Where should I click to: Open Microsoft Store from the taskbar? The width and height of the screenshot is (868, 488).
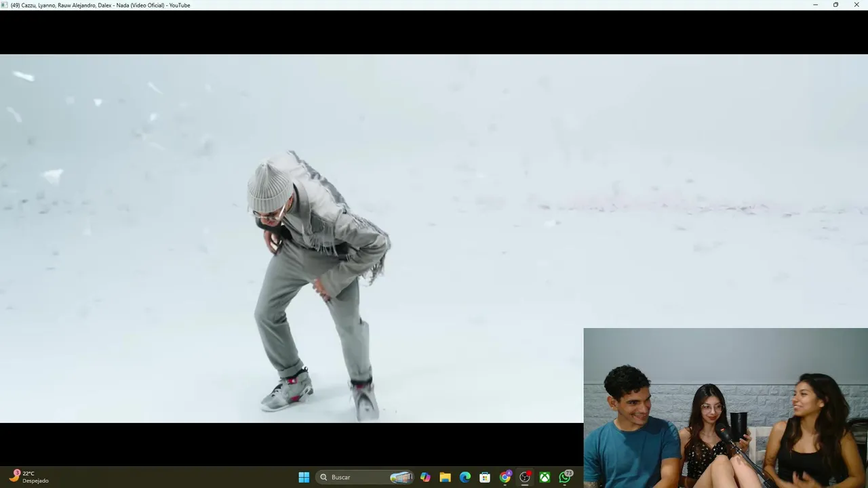(x=485, y=477)
